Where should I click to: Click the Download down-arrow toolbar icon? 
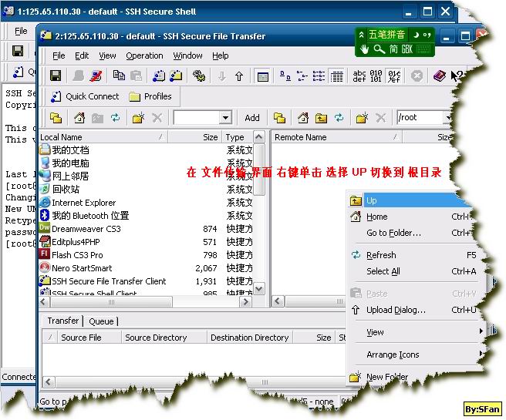tap(221, 76)
